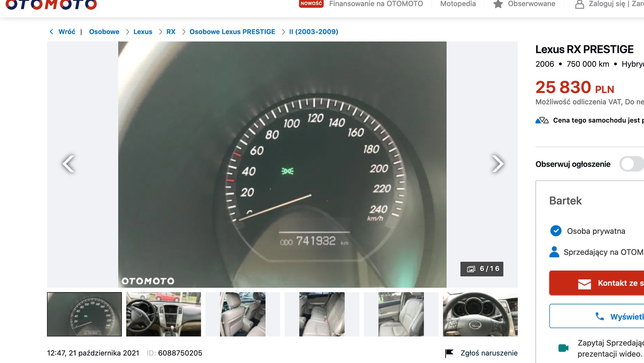Select the fifth thumbnail showing one light leather seat

(x=401, y=314)
